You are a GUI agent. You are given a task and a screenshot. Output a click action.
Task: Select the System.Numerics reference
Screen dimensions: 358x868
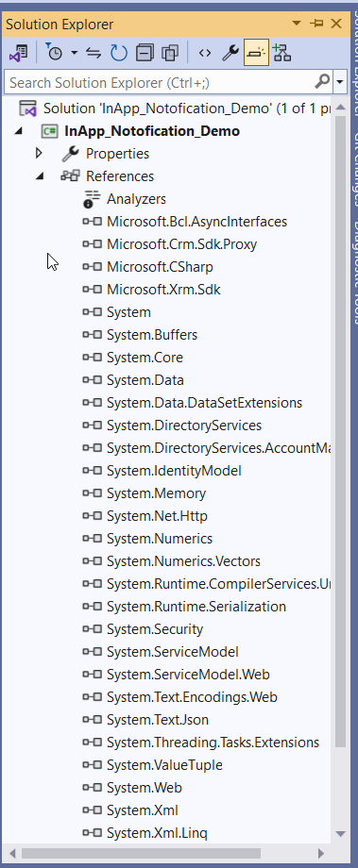(160, 539)
